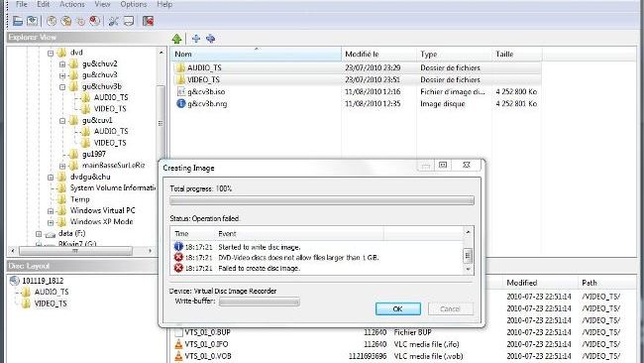Click the VIDEO_TS folder icon in the file list

pos(180,79)
